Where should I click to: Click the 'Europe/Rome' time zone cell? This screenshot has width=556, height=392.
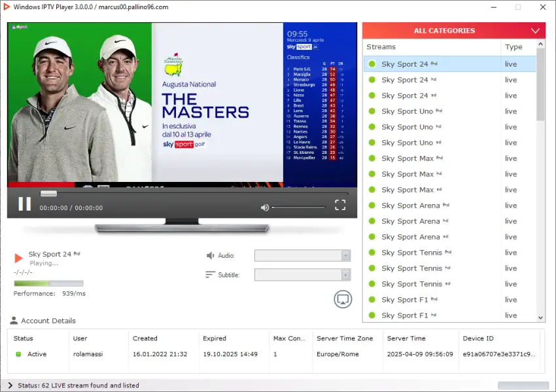[x=338, y=354]
